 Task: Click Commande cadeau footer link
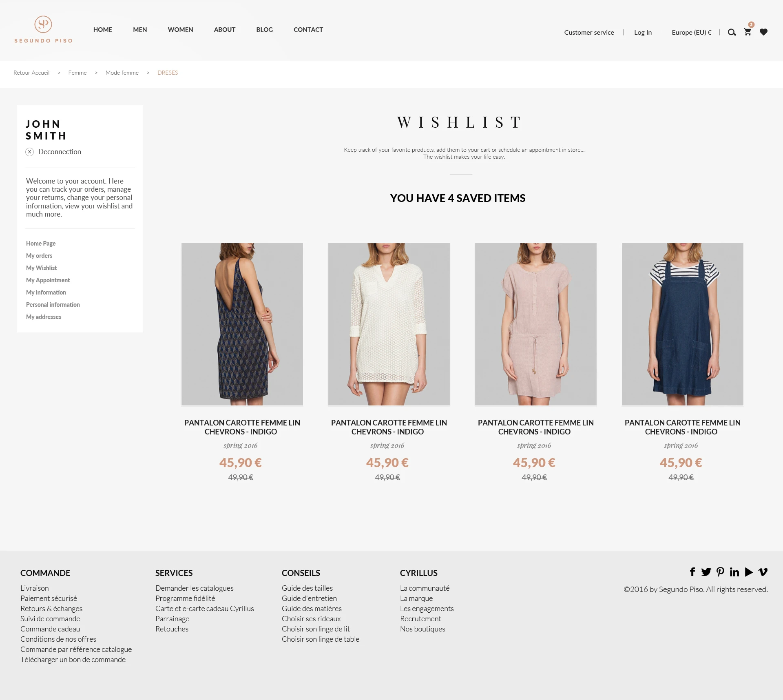50,629
